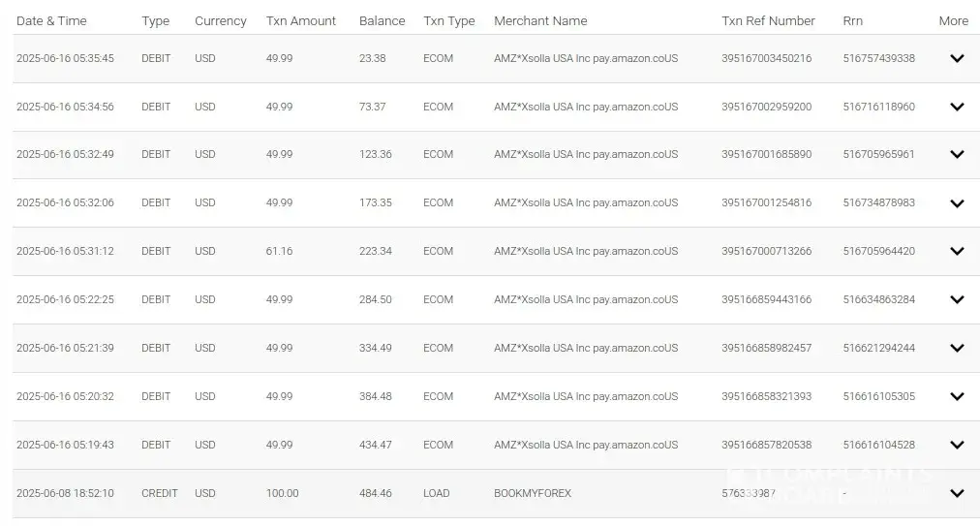Click the Balance column header
This screenshot has width=980, height=526.
click(382, 20)
